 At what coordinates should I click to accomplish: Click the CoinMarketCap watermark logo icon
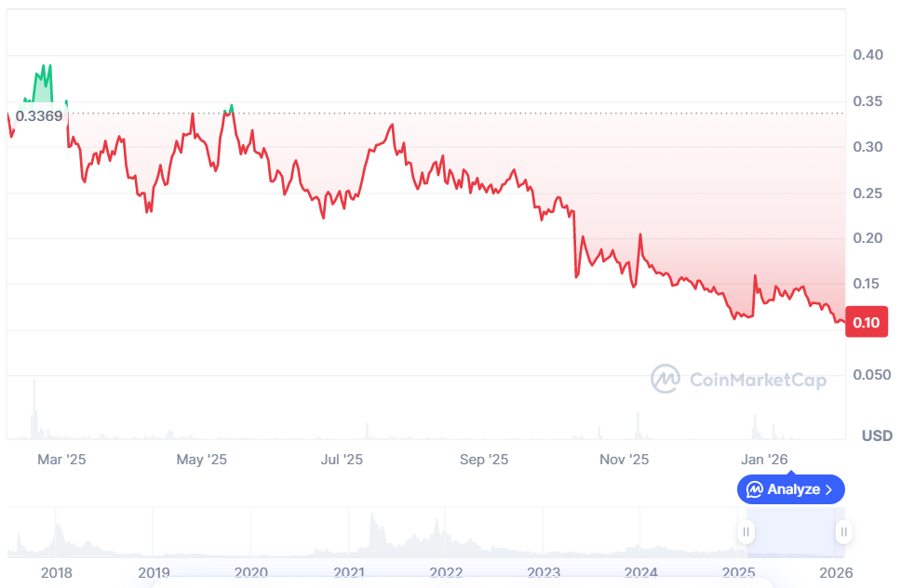665,379
